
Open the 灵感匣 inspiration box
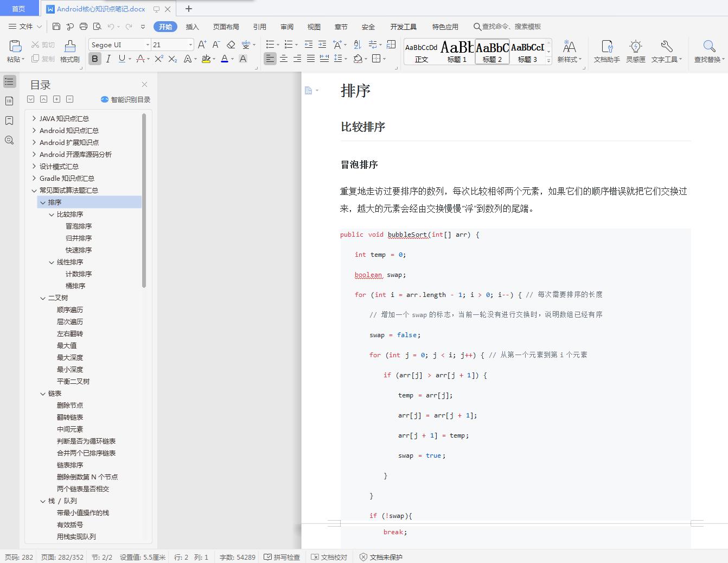[x=636, y=50]
